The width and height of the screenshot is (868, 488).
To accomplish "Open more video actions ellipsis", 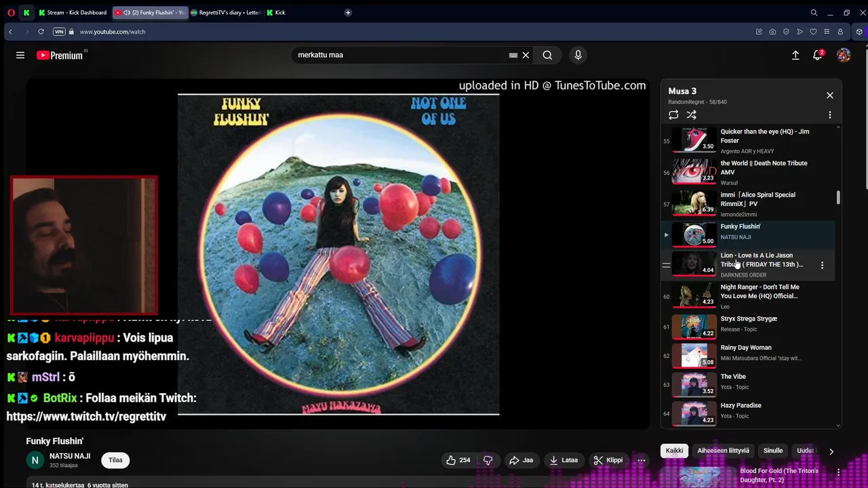I will [x=642, y=460].
